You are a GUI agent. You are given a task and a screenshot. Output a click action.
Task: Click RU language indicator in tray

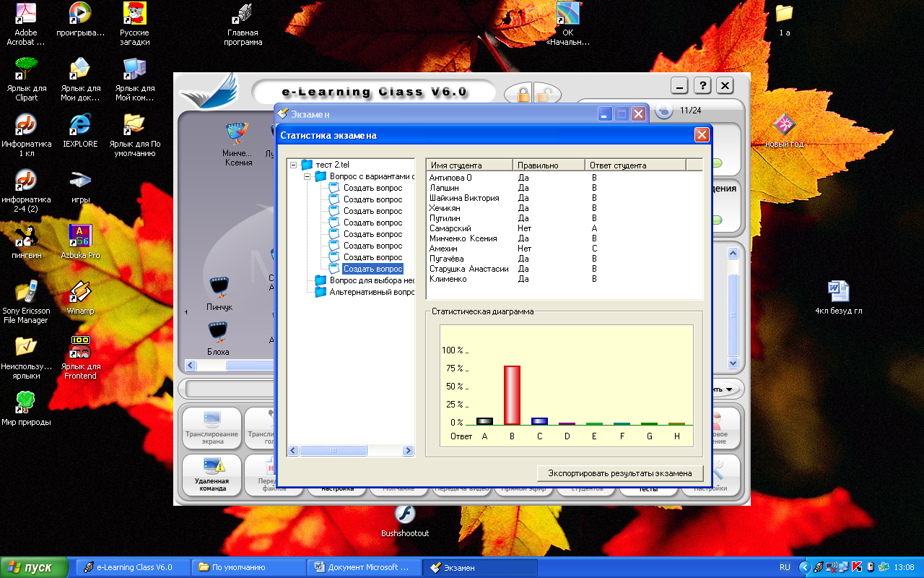[x=785, y=568]
